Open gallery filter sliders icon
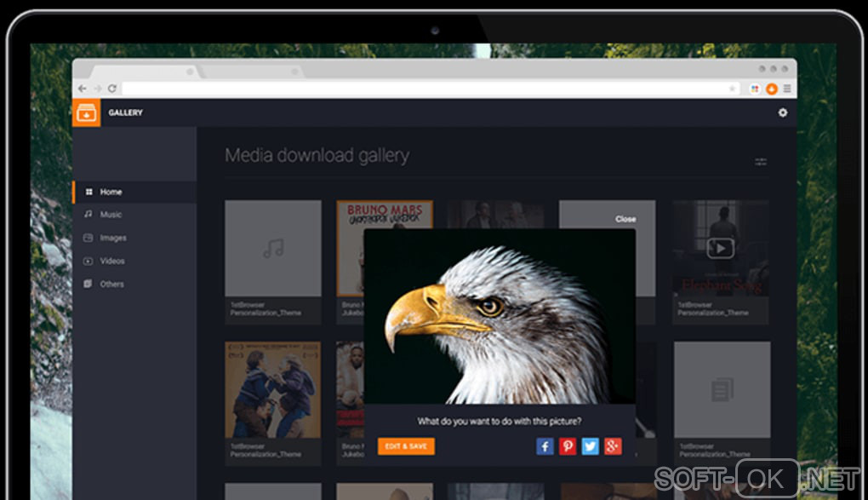This screenshot has width=868, height=500. click(761, 162)
